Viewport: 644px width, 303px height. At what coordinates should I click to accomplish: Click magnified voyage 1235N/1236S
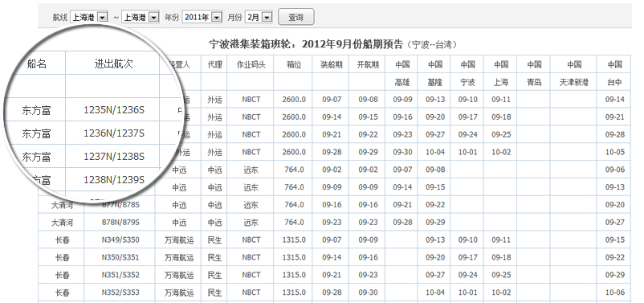[114, 110]
